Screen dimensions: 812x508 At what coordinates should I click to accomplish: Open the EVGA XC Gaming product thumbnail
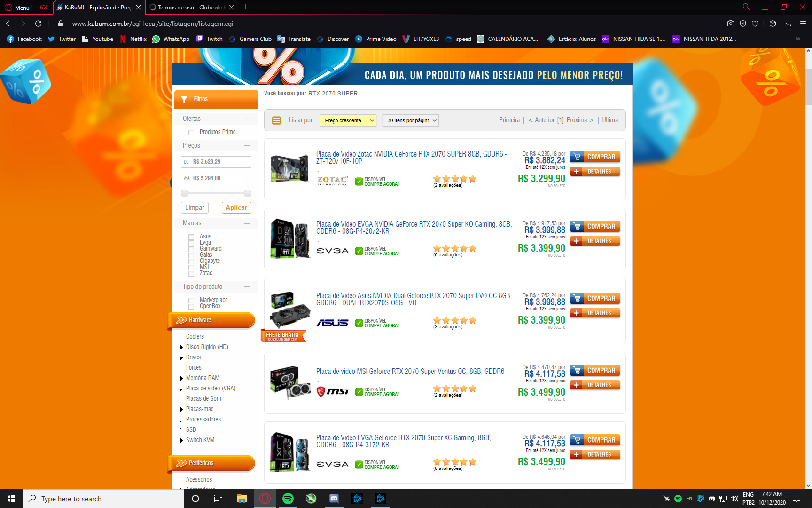click(x=290, y=452)
